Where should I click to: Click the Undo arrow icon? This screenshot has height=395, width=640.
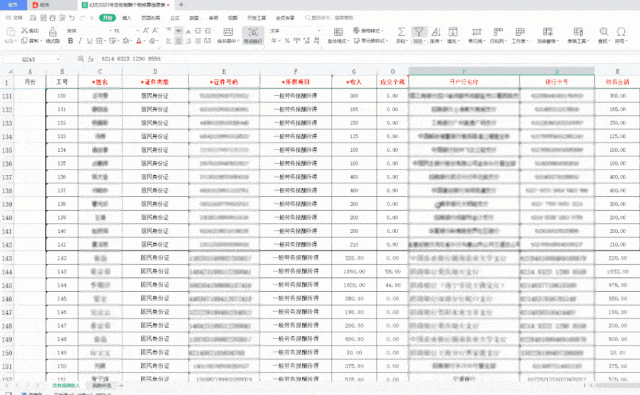pyautogui.click(x=72, y=18)
